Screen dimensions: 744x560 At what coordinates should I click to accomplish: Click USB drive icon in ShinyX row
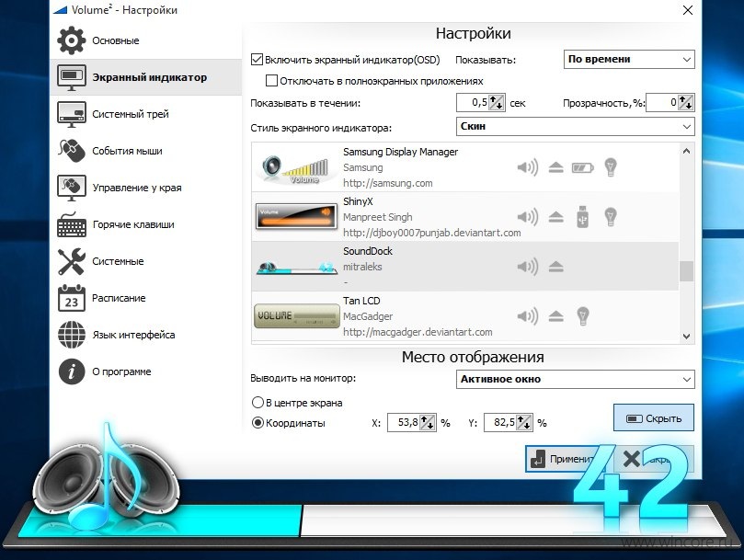click(x=583, y=217)
